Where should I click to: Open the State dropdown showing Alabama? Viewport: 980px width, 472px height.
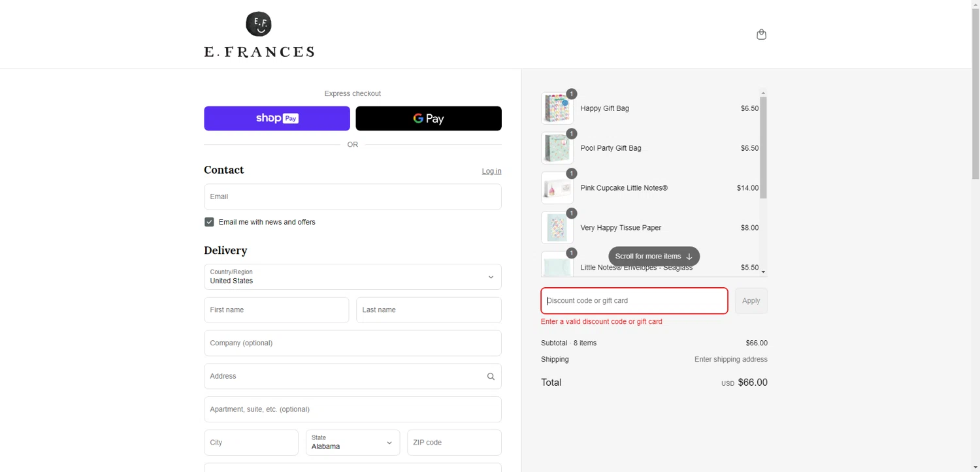353,443
